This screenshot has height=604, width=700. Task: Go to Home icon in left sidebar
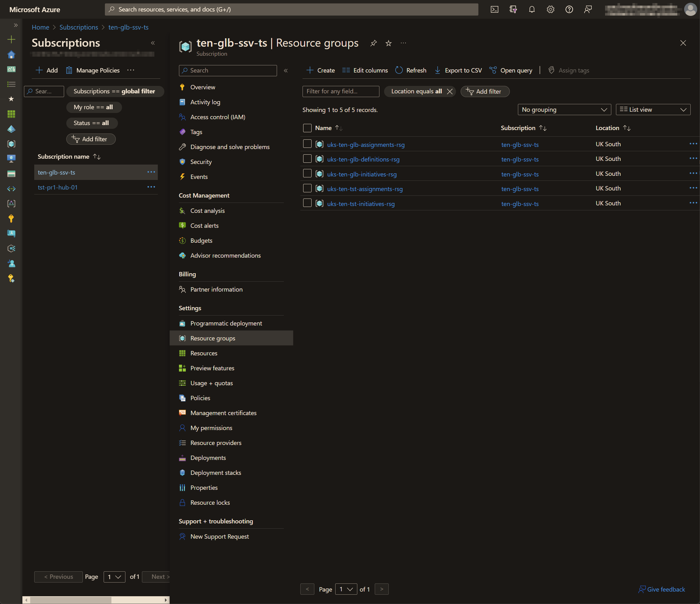[11, 54]
